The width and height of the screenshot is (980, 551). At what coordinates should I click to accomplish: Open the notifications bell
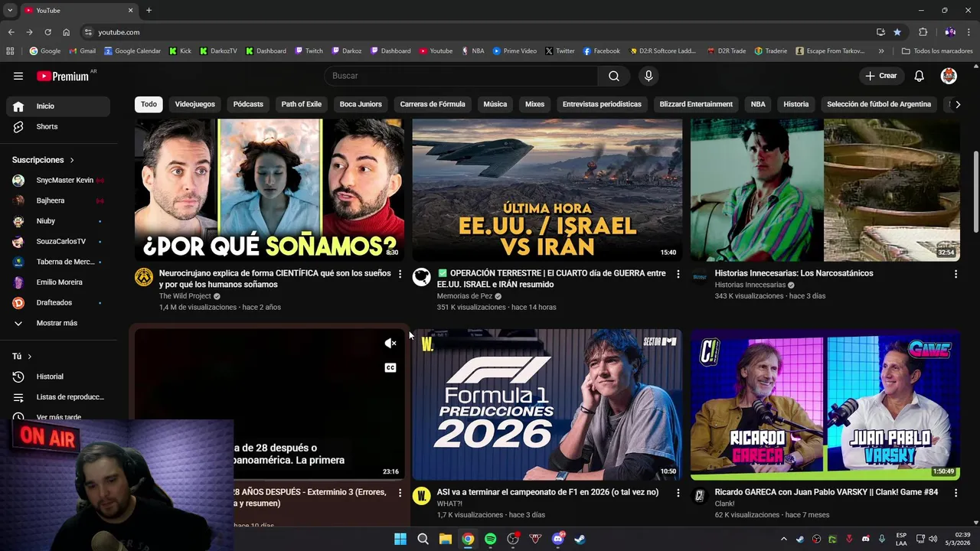pos(920,76)
